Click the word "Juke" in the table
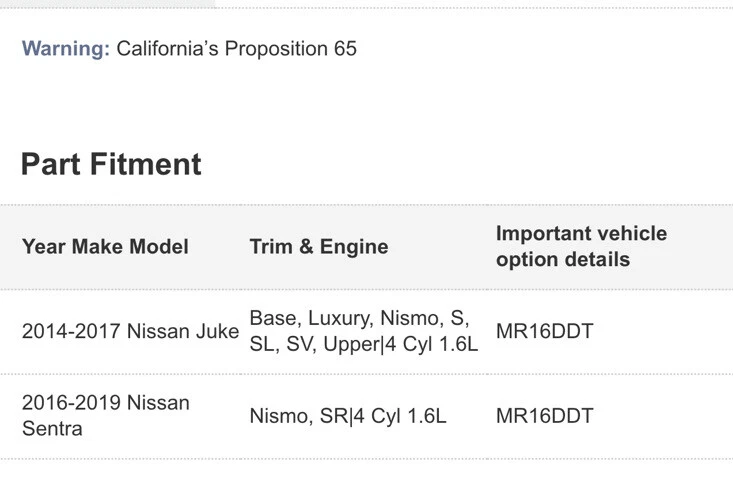 [217, 331]
